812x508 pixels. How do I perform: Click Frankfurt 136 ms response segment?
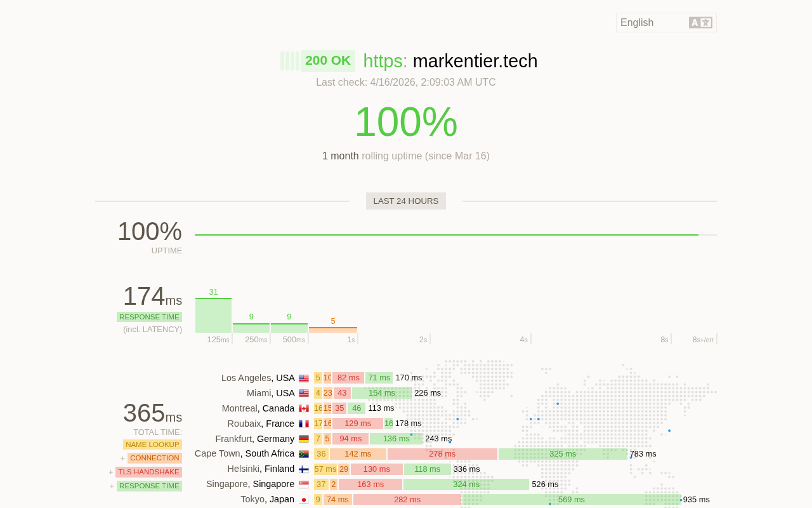pos(396,439)
